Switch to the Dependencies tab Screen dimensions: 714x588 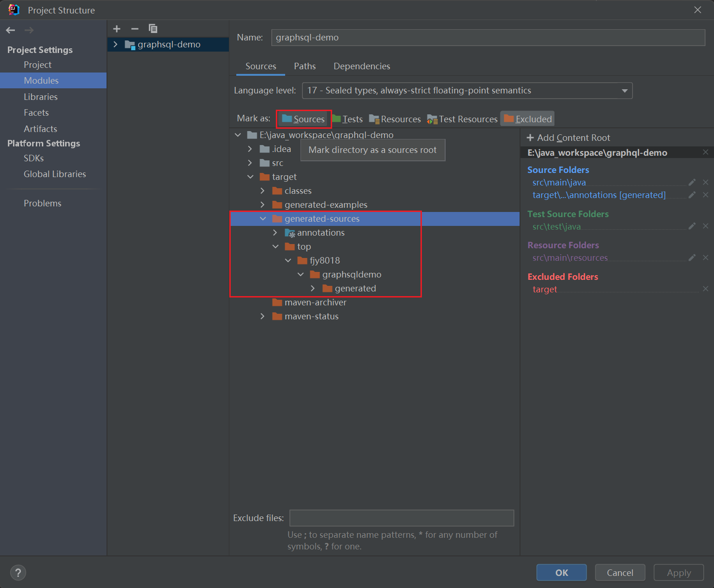point(361,66)
